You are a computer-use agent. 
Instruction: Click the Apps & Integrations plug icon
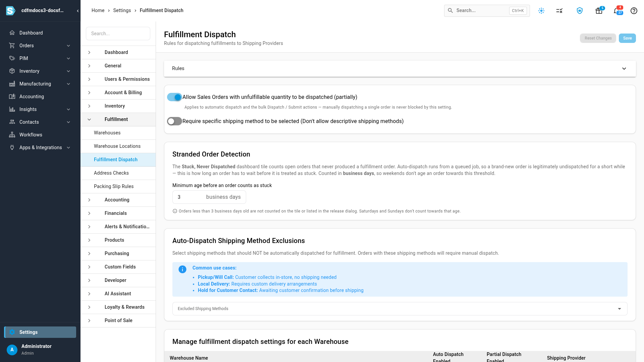tap(12, 147)
